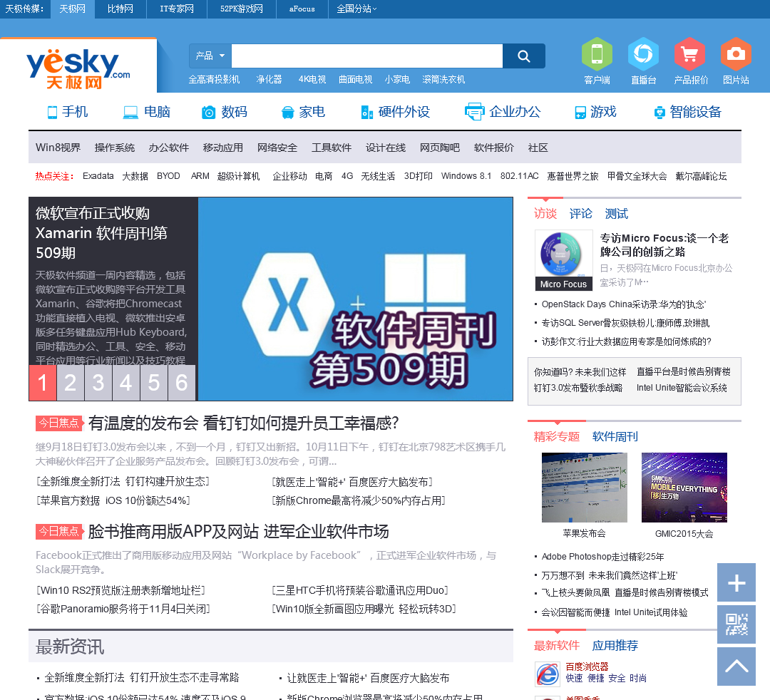
Task: Open 操作系统 in the software menu
Action: point(114,148)
